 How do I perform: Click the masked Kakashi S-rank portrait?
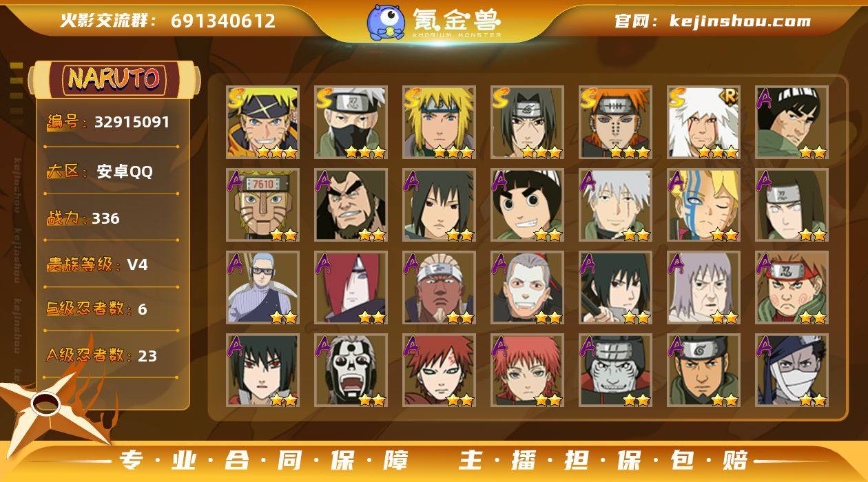(x=351, y=123)
